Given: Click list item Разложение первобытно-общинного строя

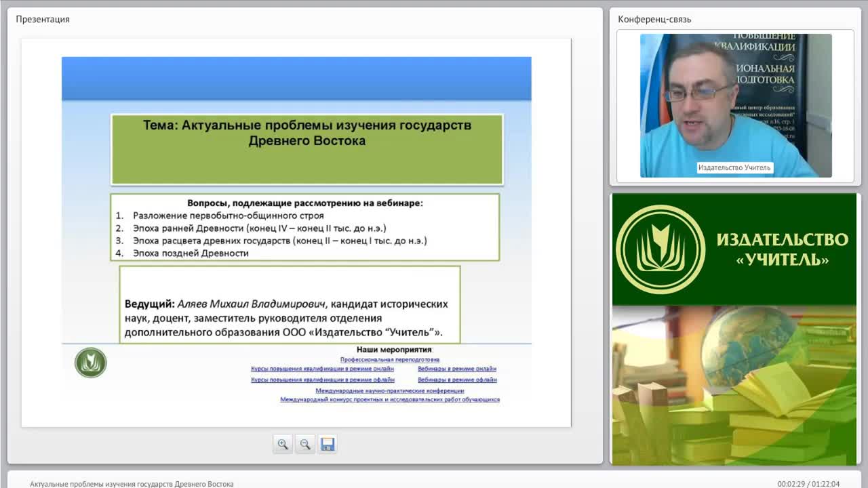Looking at the screenshot, I should pyautogui.click(x=229, y=216).
